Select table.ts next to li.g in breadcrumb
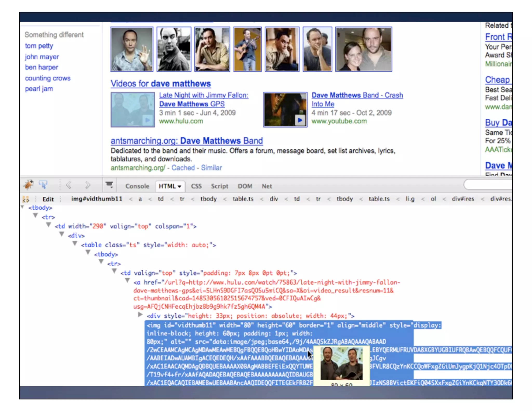 click(379, 199)
